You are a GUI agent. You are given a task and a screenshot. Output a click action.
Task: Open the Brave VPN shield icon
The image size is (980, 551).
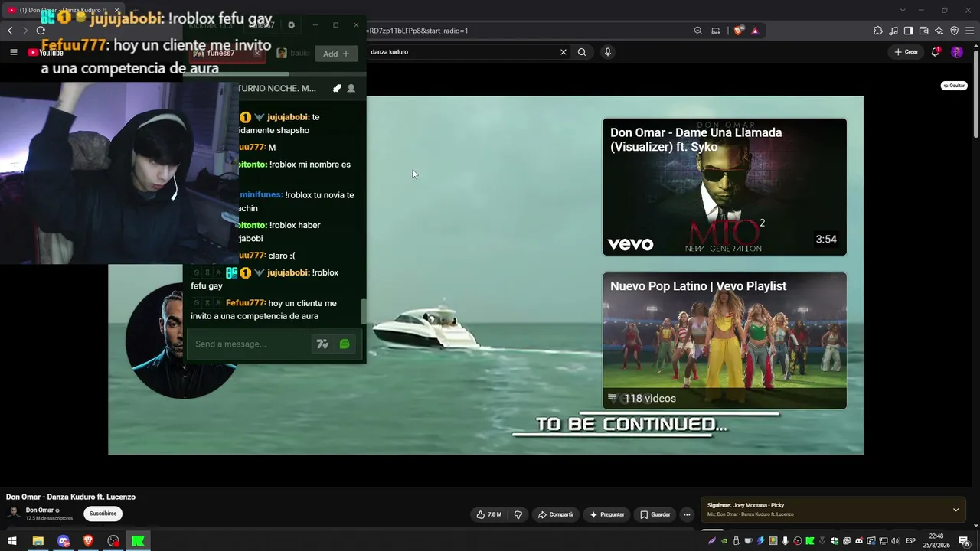[x=955, y=31]
